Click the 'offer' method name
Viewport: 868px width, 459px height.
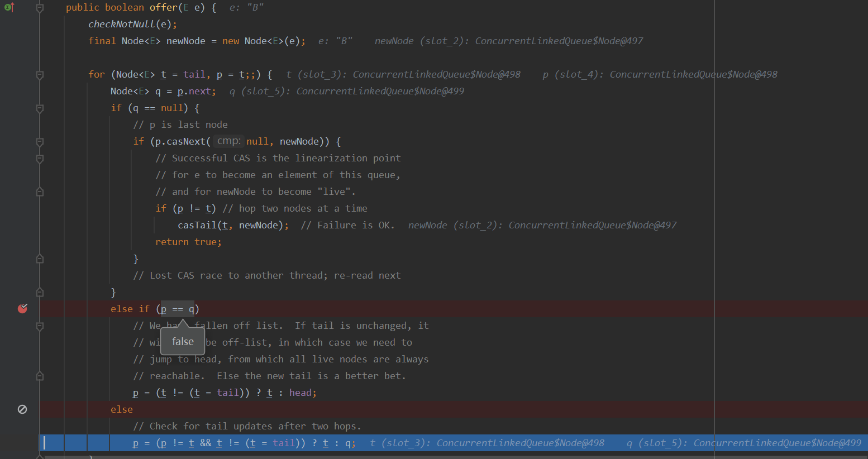click(x=164, y=7)
